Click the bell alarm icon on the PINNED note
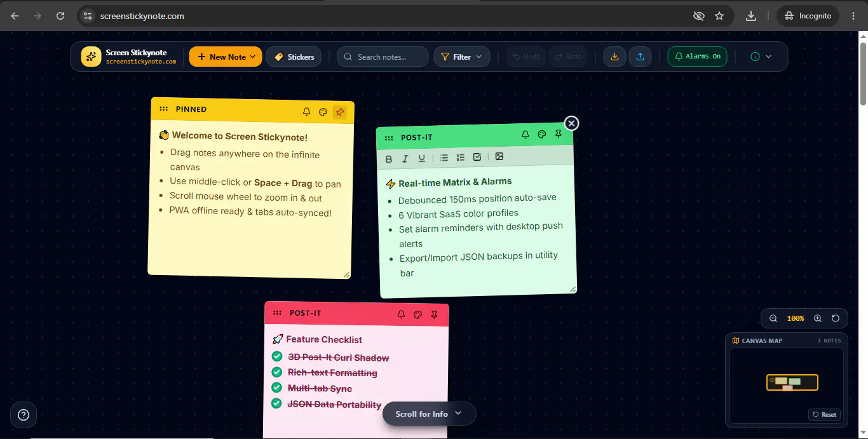The image size is (868, 439). coord(306,112)
